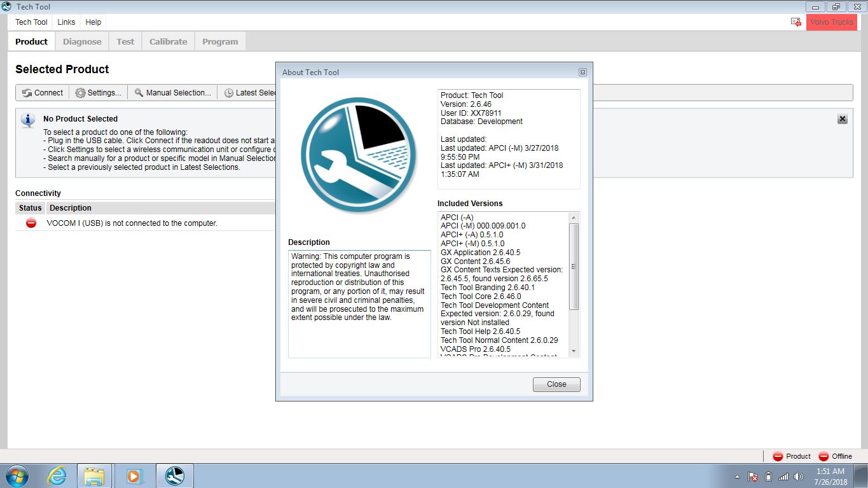Click the Connect toolbar button
Viewport: 868px width, 488px height.
(42, 93)
